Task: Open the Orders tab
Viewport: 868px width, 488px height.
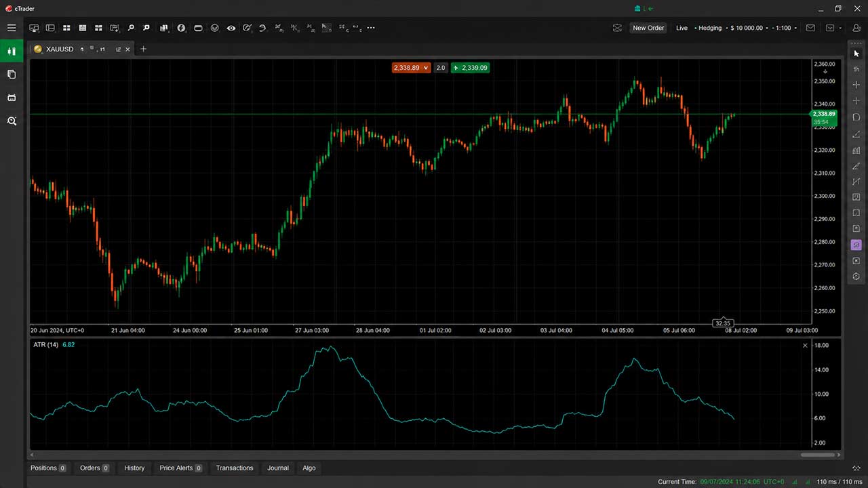Action: 94,468
